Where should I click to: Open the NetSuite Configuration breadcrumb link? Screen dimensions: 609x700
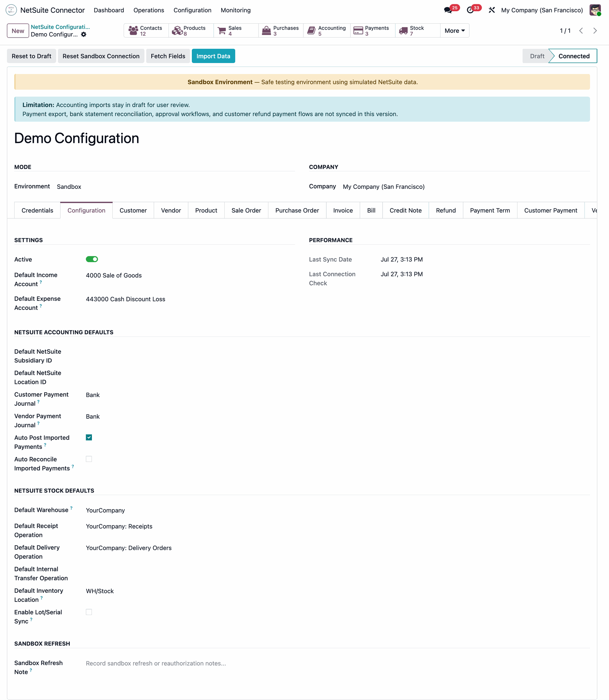click(60, 27)
